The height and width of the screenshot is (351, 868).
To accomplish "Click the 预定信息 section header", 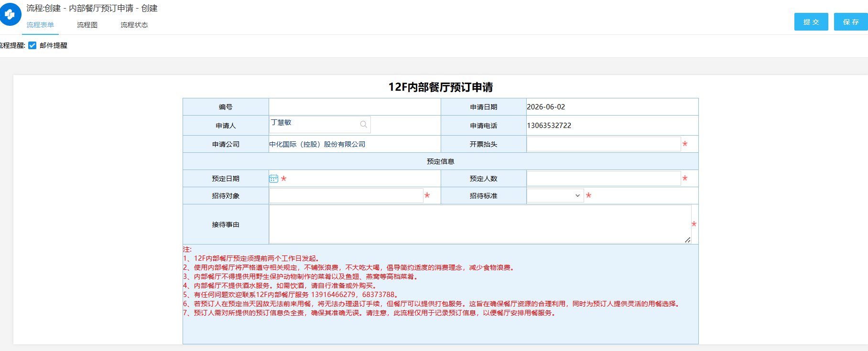I will [x=441, y=161].
